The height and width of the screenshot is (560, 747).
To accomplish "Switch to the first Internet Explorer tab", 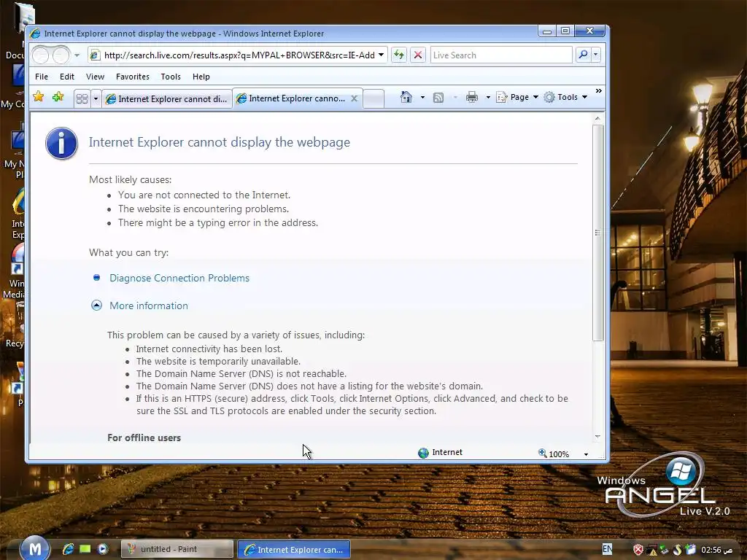I will tap(167, 99).
